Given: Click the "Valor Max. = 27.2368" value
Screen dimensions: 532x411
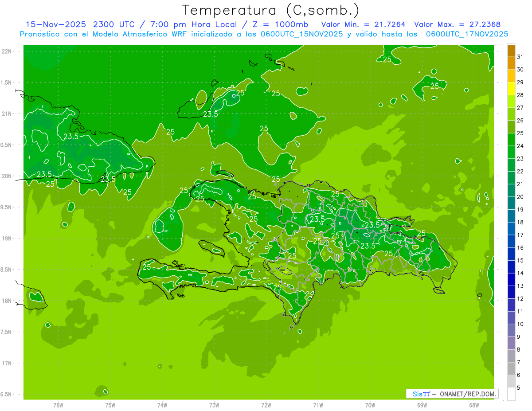Looking at the screenshot, I should pos(458,24).
